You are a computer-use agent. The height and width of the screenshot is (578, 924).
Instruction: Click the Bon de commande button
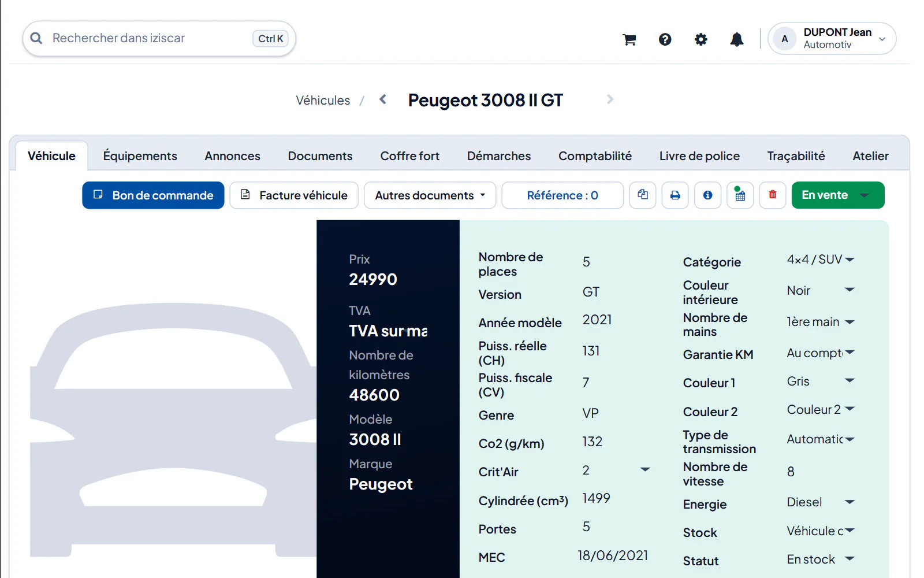coord(153,195)
